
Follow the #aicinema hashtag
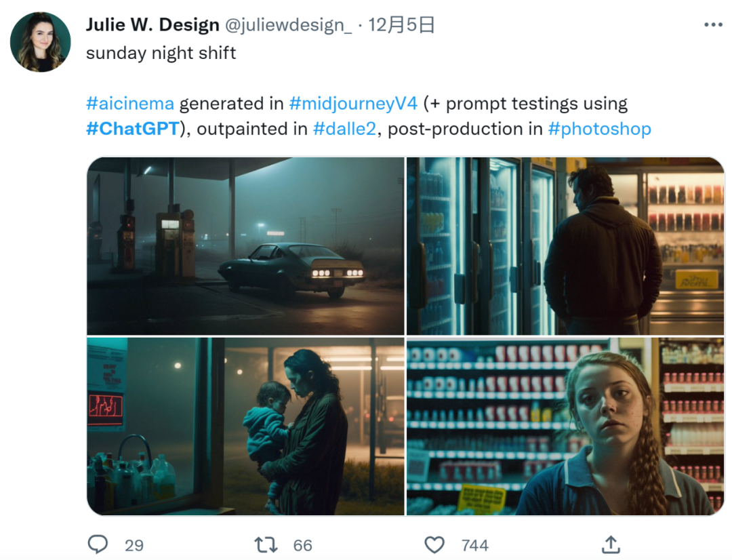coord(130,103)
